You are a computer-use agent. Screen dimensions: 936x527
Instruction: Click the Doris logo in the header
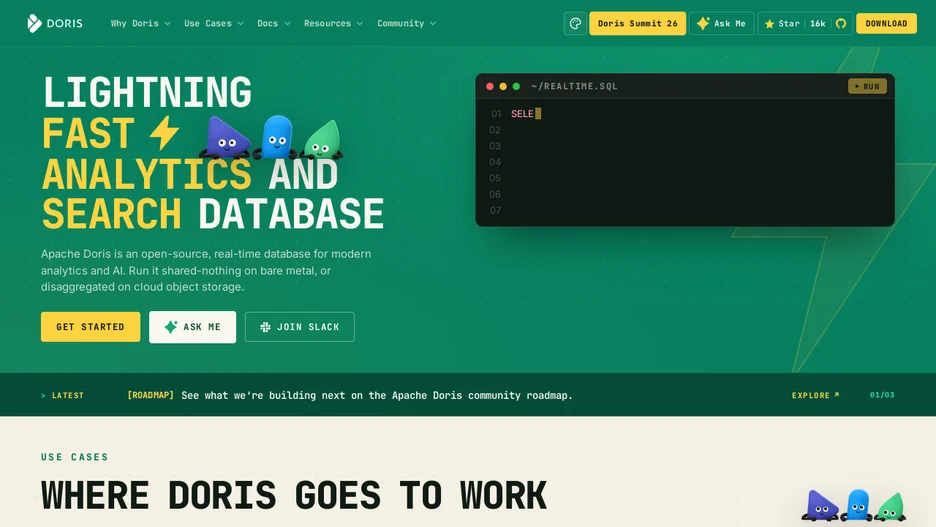point(55,23)
